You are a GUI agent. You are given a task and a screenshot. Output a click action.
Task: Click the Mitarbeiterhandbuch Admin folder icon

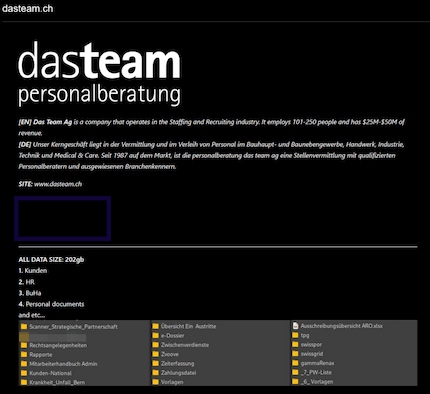pyautogui.click(x=24, y=364)
